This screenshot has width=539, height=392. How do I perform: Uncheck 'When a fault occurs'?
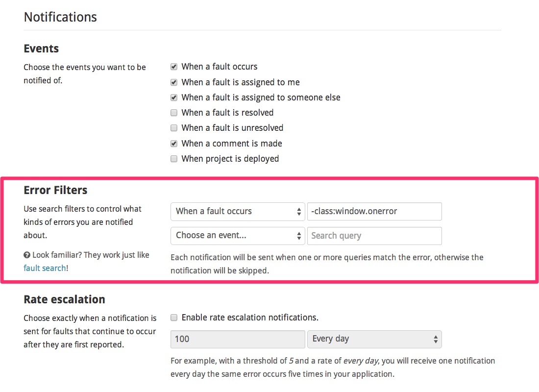[174, 67]
